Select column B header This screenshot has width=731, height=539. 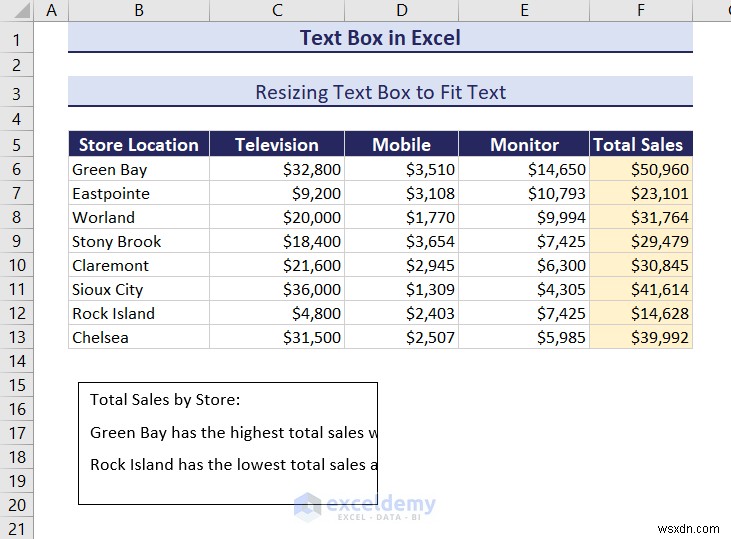coord(139,10)
